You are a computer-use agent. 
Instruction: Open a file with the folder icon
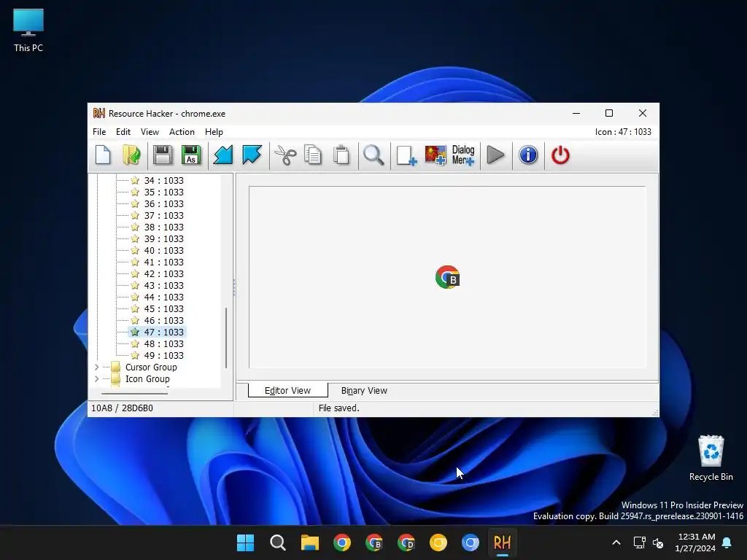point(131,155)
